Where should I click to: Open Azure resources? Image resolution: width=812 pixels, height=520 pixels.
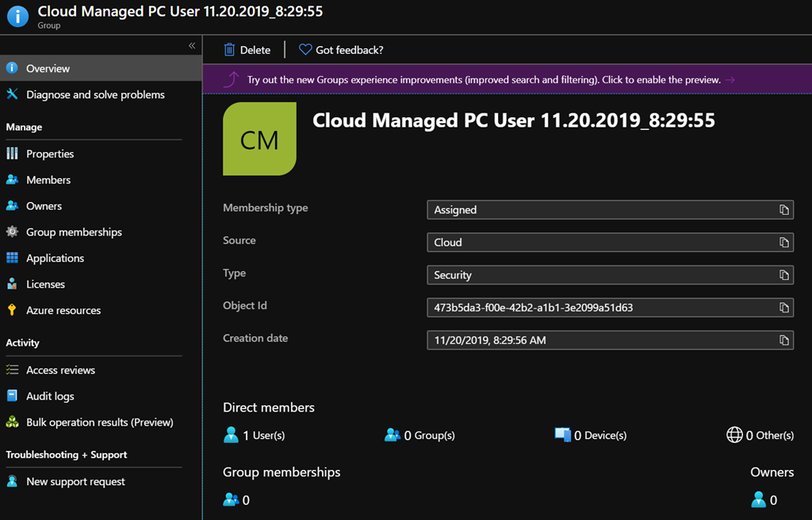(63, 311)
